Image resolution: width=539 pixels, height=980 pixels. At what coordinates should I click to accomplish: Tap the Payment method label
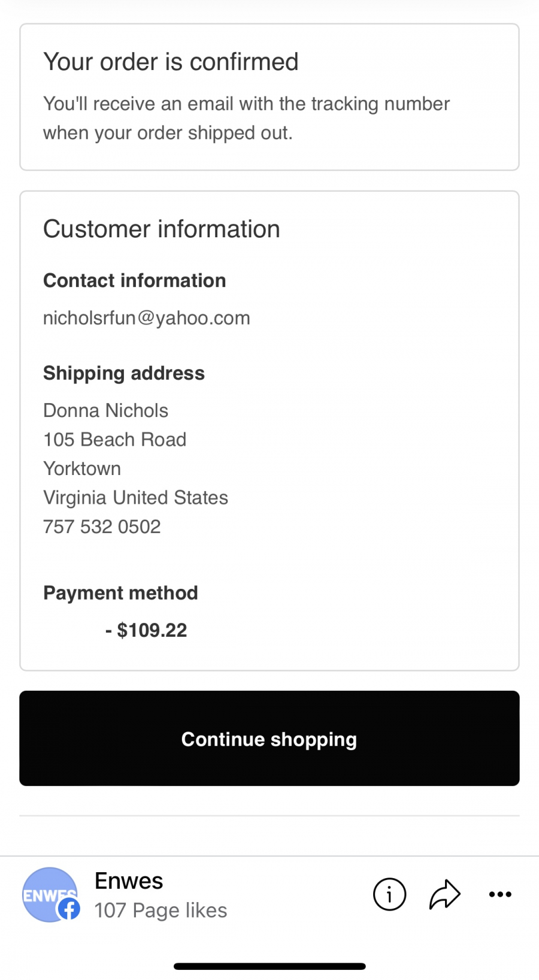120,593
